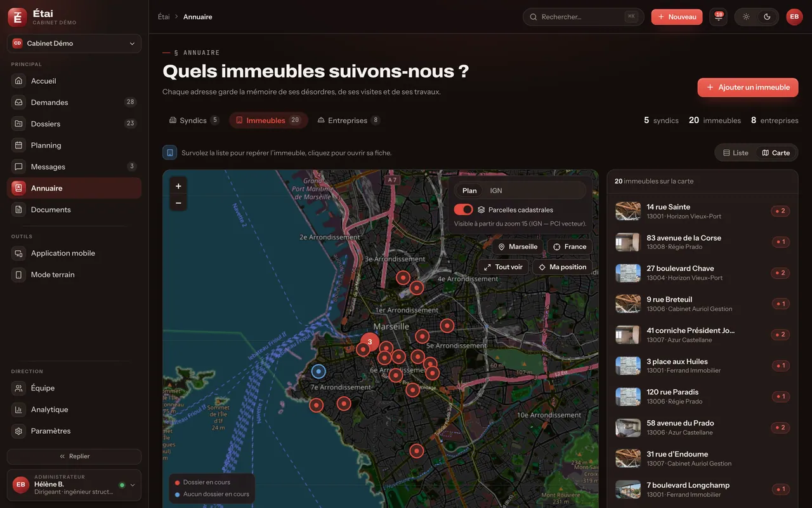Click the cluster marker labeled 3
The height and width of the screenshot is (508, 812).
pyautogui.click(x=370, y=342)
